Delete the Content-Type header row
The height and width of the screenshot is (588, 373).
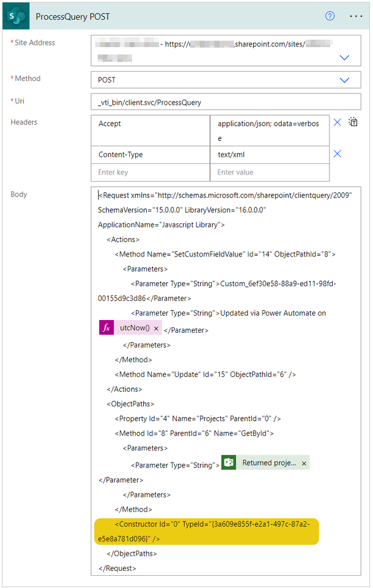337,154
